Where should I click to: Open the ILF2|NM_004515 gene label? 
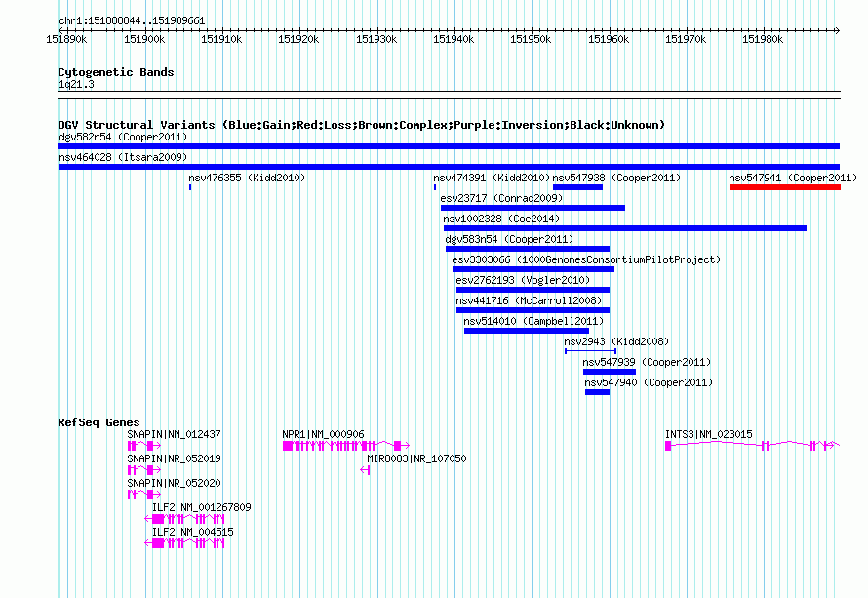[193, 532]
